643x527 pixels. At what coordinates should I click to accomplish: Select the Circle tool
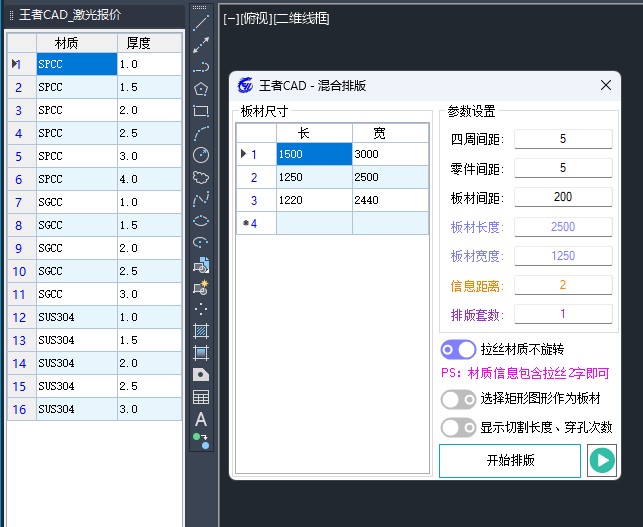point(201,155)
